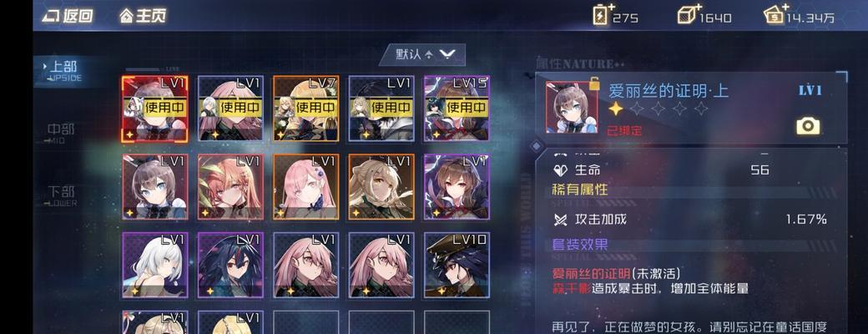Image resolution: width=868 pixels, height=334 pixels.
Task: Tap the camera icon on equipment card
Action: pos(808,126)
